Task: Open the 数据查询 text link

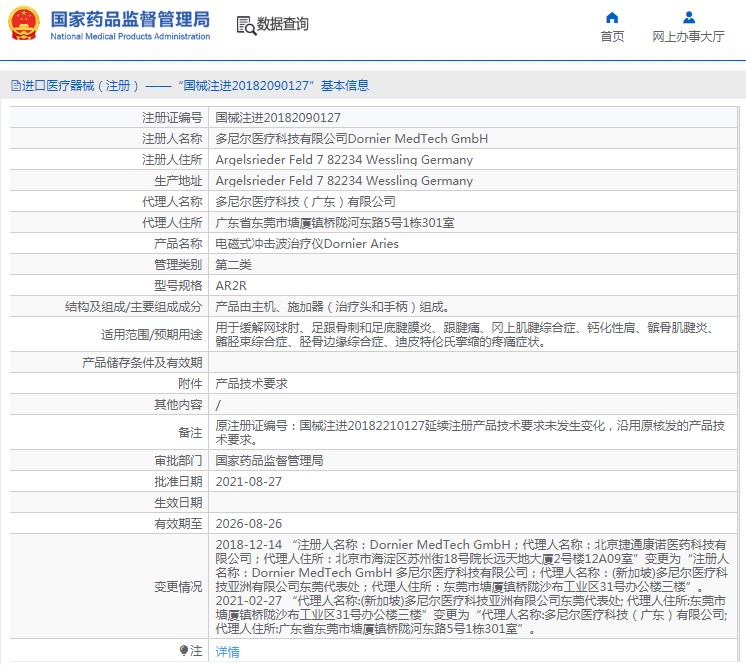Action: pos(283,24)
